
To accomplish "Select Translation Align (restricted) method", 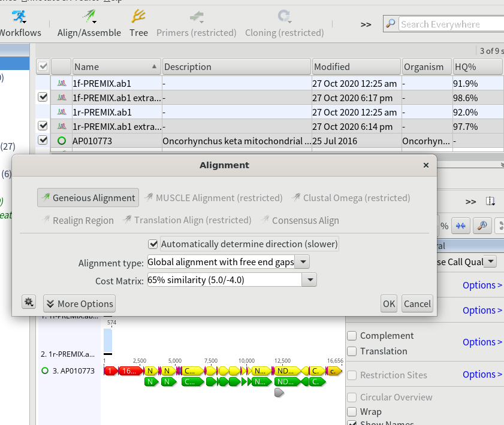I will pyautogui.click(x=187, y=220).
